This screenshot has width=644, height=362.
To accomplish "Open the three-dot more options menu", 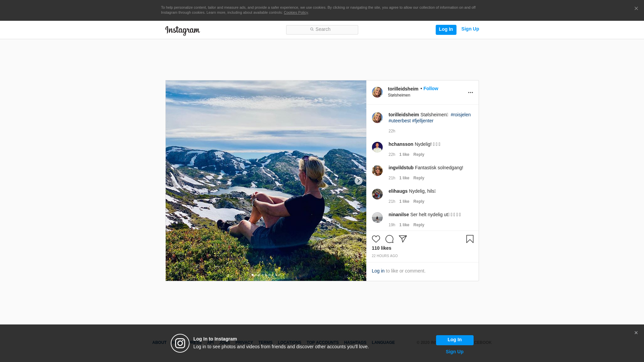I will click(470, 93).
